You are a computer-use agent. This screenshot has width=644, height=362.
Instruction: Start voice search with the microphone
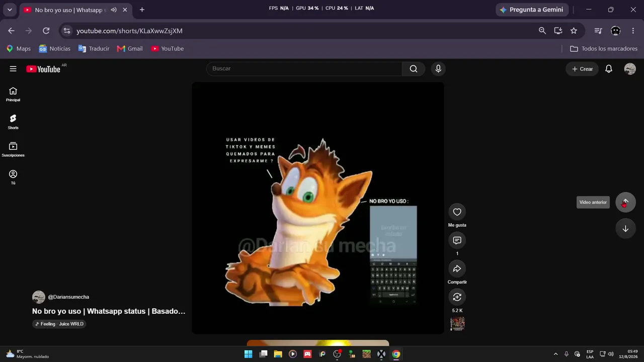click(x=438, y=69)
